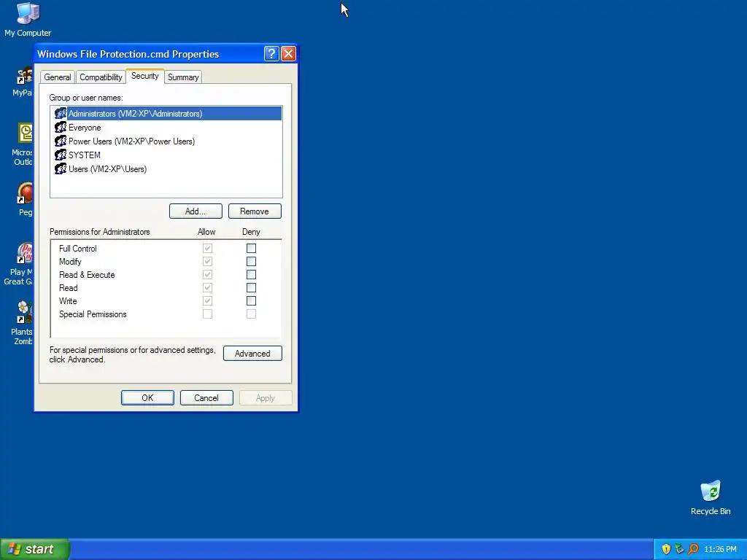Tick Deny checkbox in the Read row
Image resolution: width=747 pixels, height=560 pixels.
click(251, 287)
